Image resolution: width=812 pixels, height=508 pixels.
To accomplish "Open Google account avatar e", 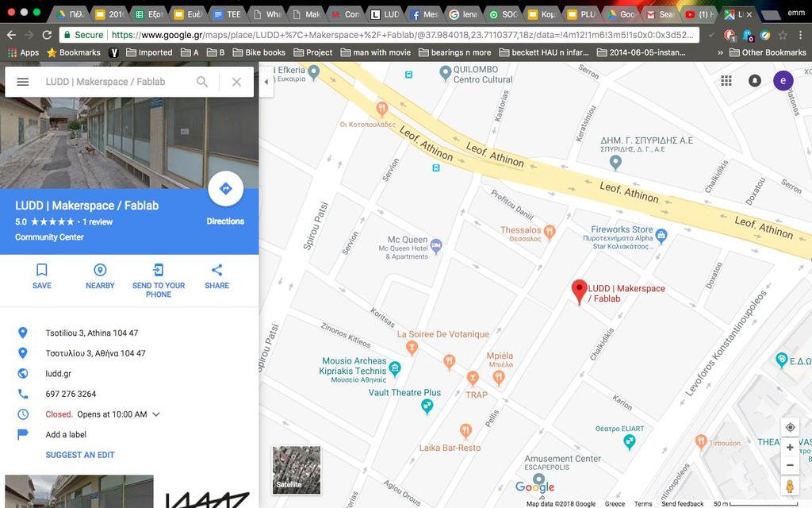I will tap(783, 80).
